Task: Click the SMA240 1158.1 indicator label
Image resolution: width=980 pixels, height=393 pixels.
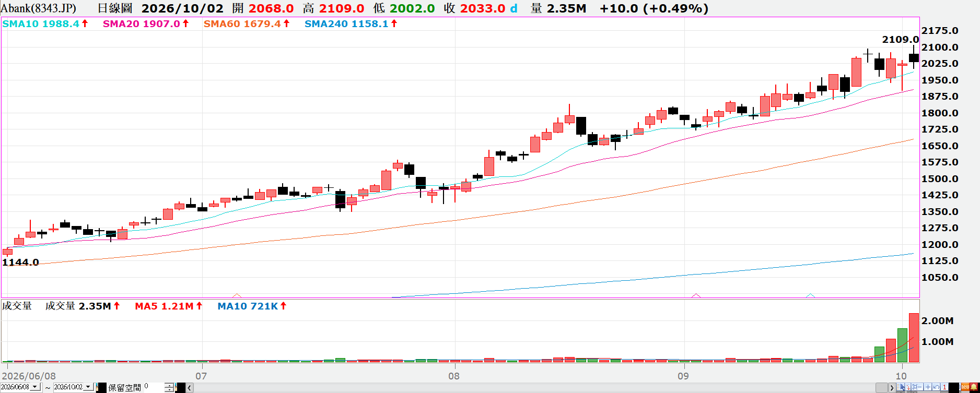Action: [346, 23]
